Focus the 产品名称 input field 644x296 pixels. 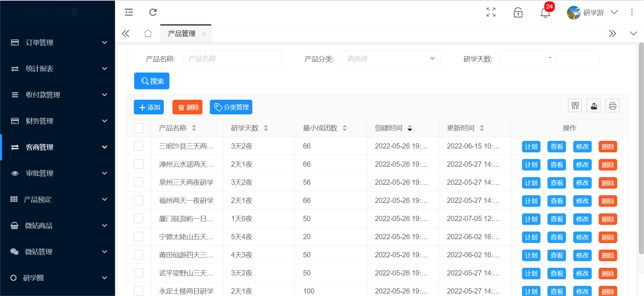click(x=232, y=59)
